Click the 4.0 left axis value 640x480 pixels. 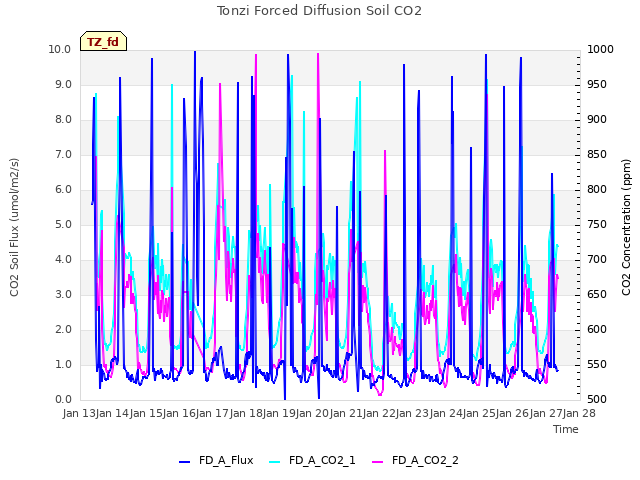(63, 260)
